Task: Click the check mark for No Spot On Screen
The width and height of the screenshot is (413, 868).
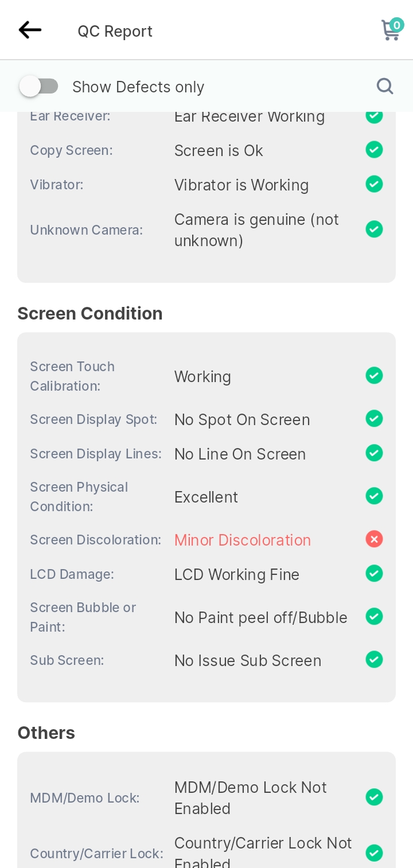Action: (x=374, y=419)
